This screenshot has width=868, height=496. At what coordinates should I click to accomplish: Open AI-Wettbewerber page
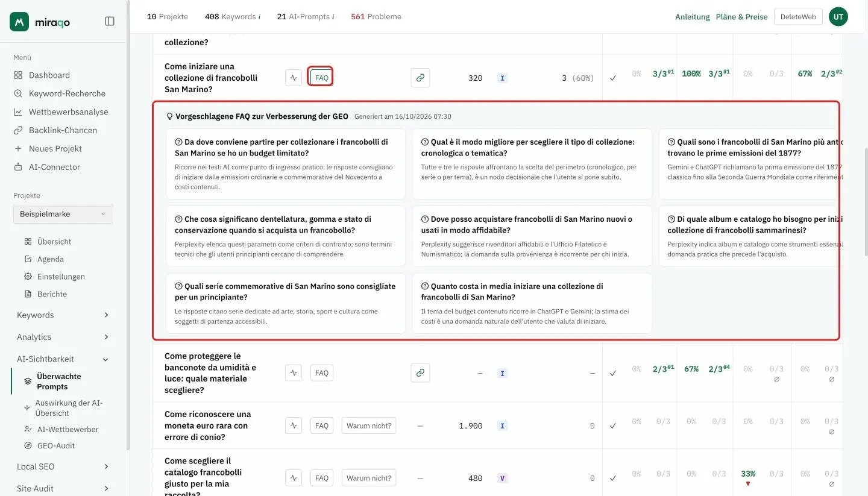point(68,430)
